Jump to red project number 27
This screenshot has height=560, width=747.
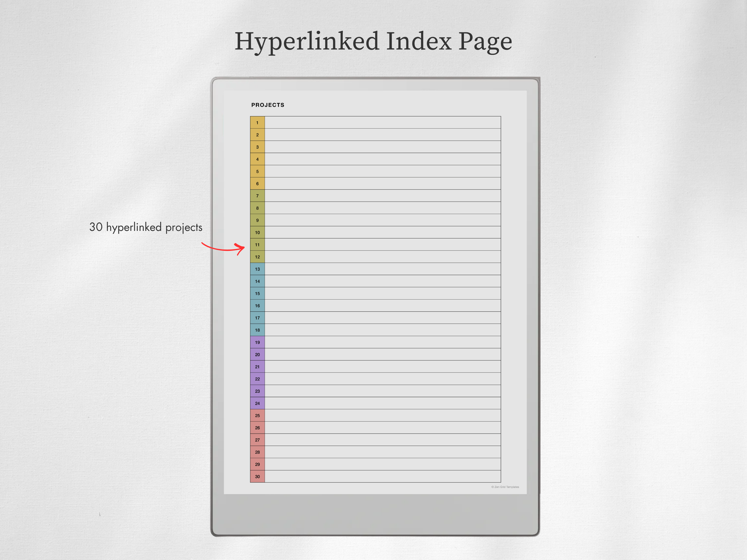point(257,440)
